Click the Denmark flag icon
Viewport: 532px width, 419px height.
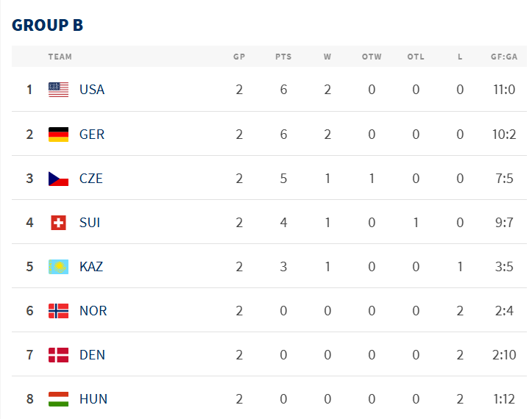(x=58, y=355)
